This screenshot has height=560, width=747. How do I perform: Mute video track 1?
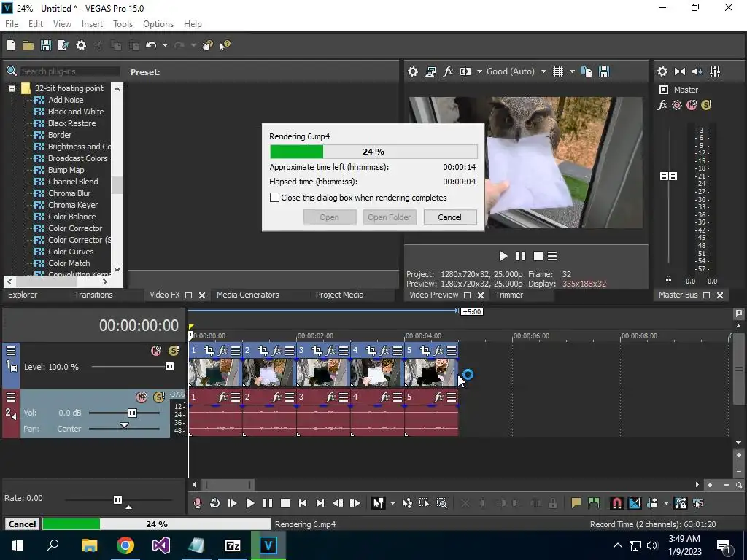coord(156,351)
